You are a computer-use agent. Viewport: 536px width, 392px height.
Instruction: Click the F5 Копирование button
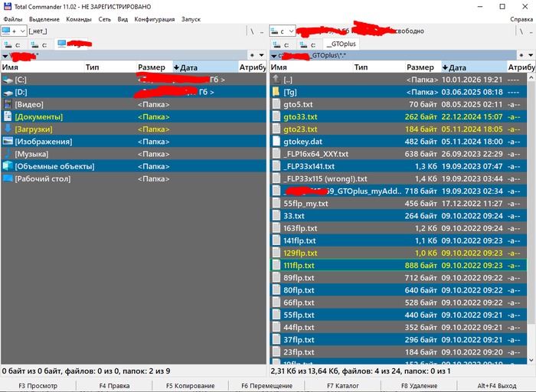click(191, 386)
